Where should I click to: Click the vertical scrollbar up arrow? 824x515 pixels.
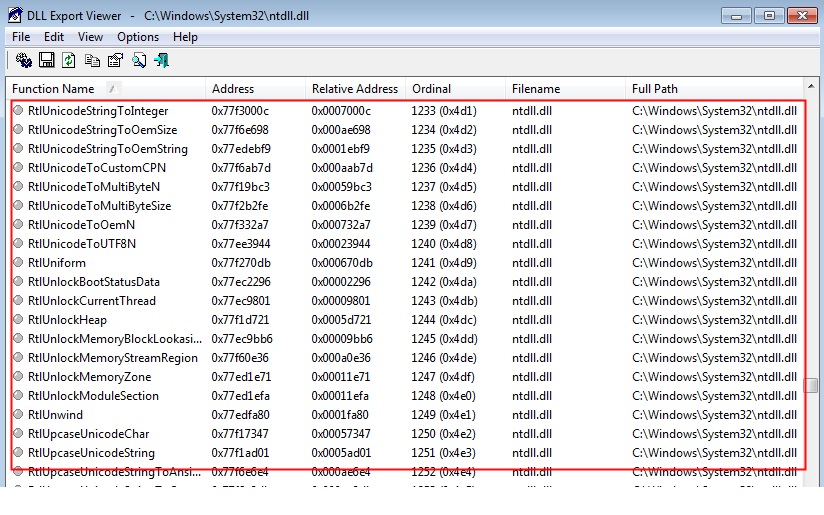click(x=811, y=86)
